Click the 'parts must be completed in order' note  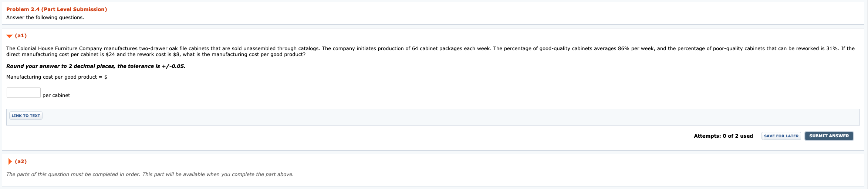150,174
